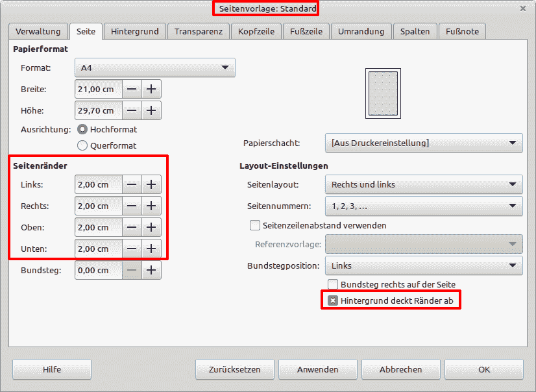The height and width of the screenshot is (392, 536).
Task: Decrease the Höhe value with minus stepper
Action: click(x=133, y=110)
